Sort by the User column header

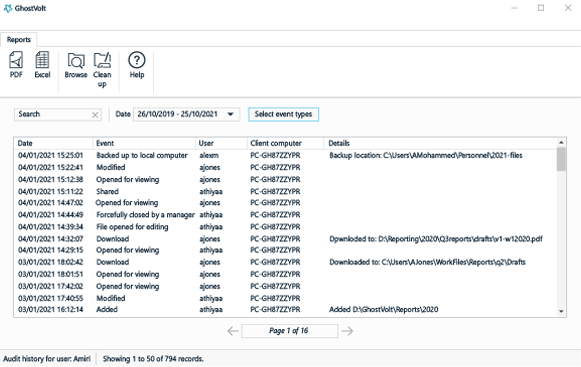[x=221, y=143]
